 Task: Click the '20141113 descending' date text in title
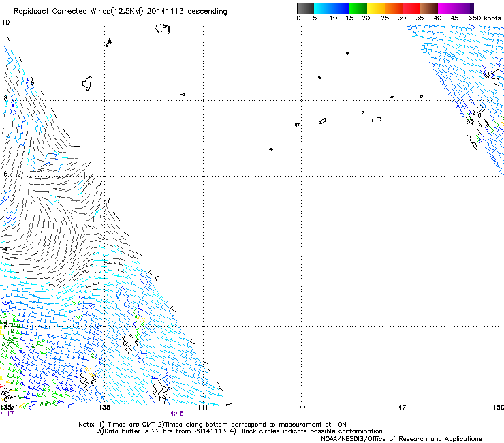(187, 12)
